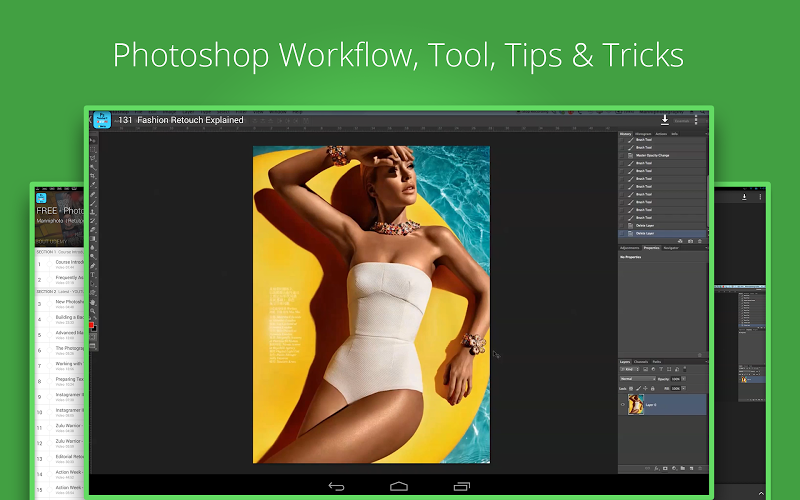This screenshot has width=800, height=500.
Task: Tap the Android home navigation button
Action: pos(399,486)
